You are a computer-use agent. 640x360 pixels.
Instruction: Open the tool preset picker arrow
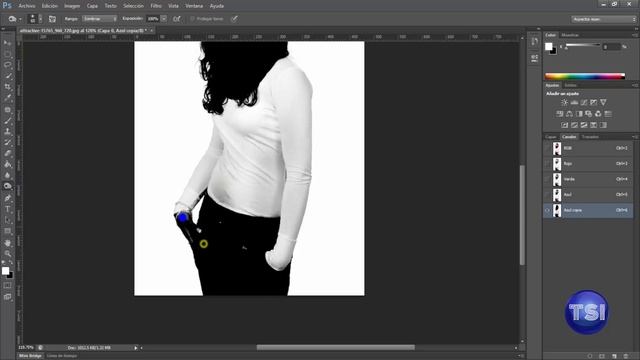point(20,19)
